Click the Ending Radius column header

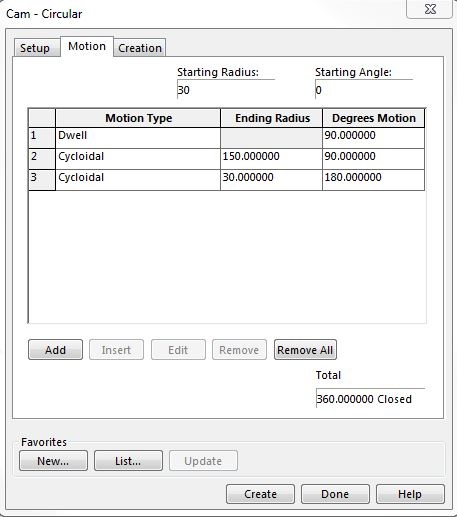(x=271, y=118)
